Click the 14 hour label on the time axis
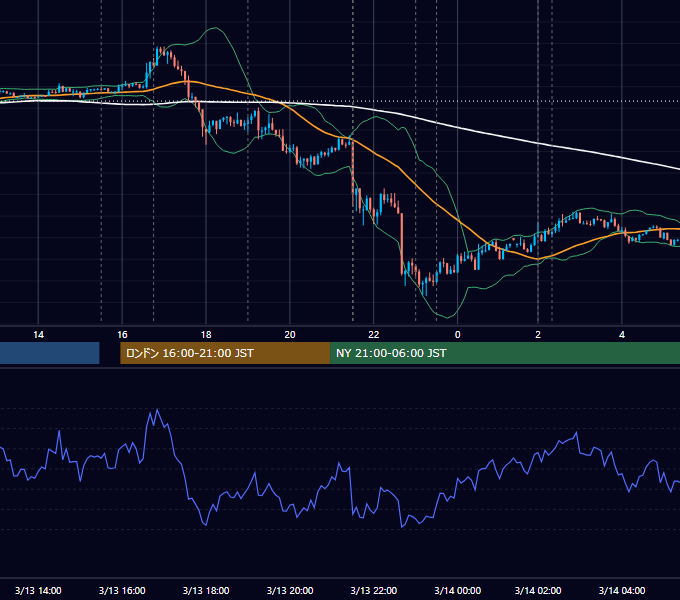This screenshot has height=600, width=680. point(38,335)
